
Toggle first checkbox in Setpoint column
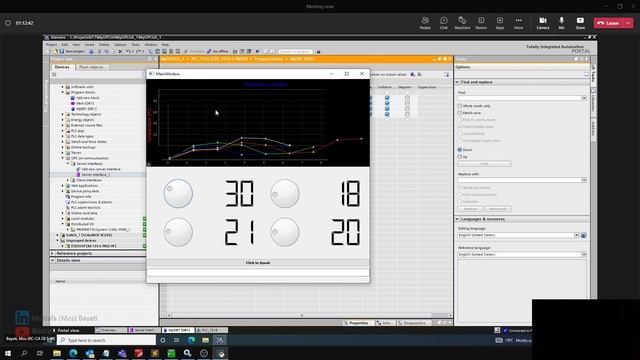407,98
